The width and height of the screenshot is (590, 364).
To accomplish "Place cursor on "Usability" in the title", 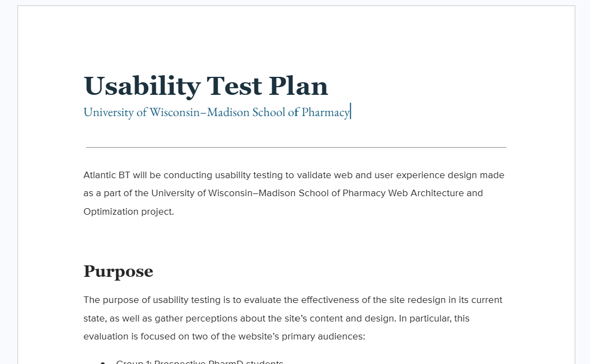I will [142, 87].
